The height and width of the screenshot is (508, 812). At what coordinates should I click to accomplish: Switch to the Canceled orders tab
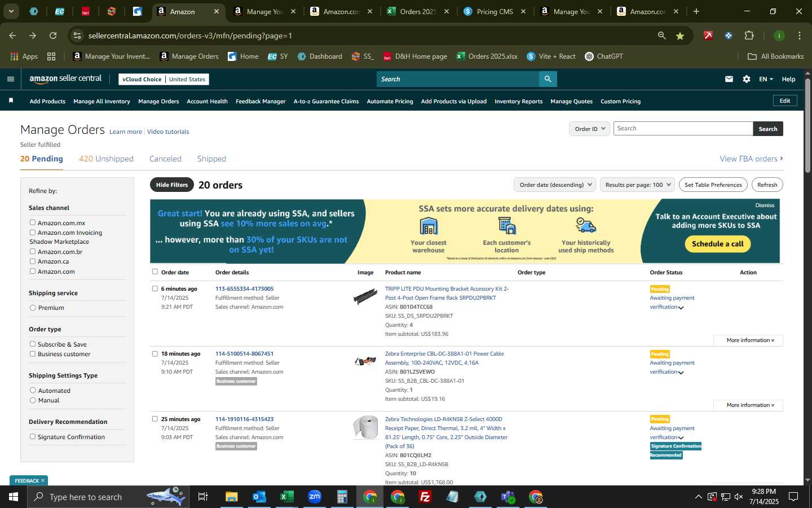point(165,159)
